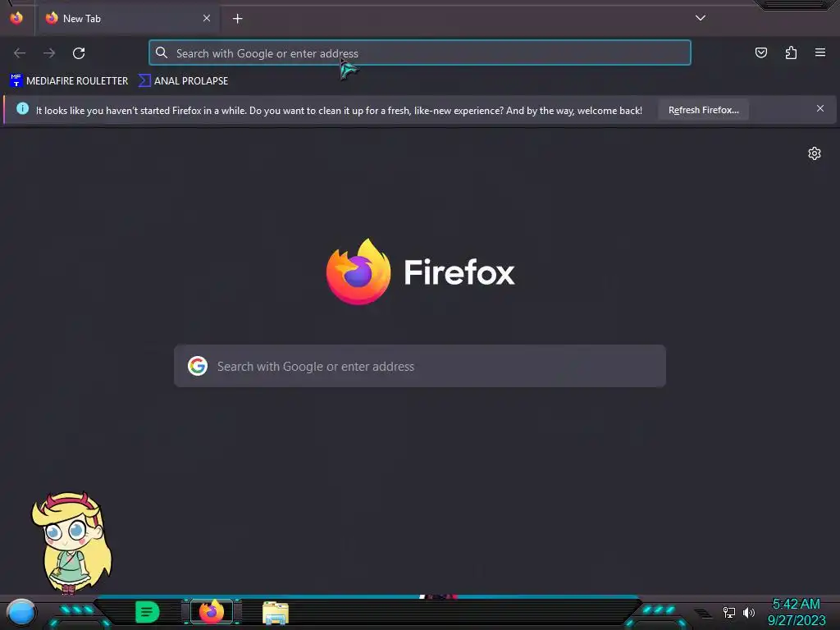Reload the current page
This screenshot has height=630, width=840.
[79, 53]
